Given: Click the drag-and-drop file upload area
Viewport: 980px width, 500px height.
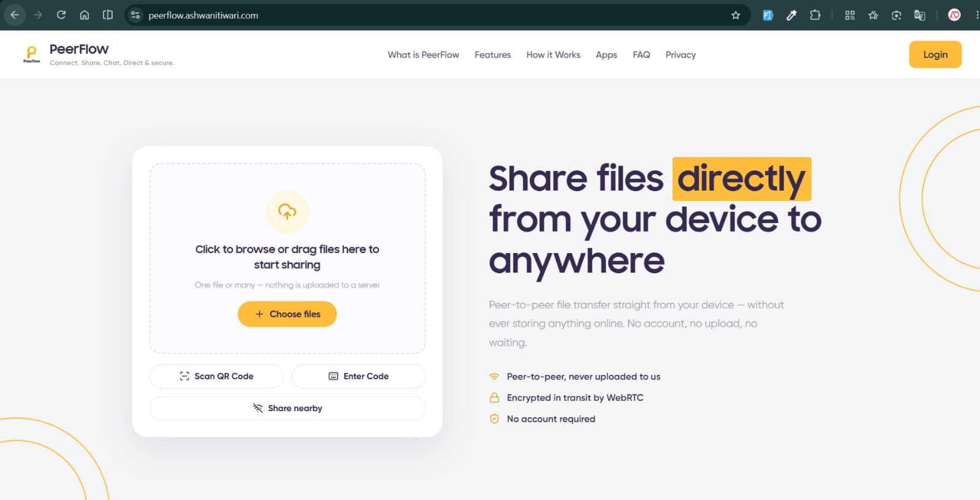Looking at the screenshot, I should click(x=287, y=258).
